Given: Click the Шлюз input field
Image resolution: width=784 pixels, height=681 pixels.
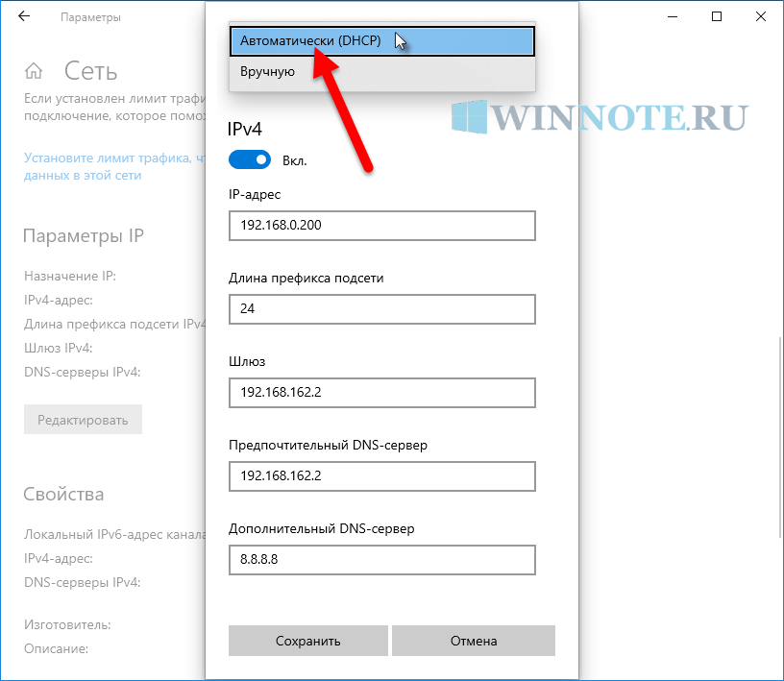Looking at the screenshot, I should tap(382, 393).
